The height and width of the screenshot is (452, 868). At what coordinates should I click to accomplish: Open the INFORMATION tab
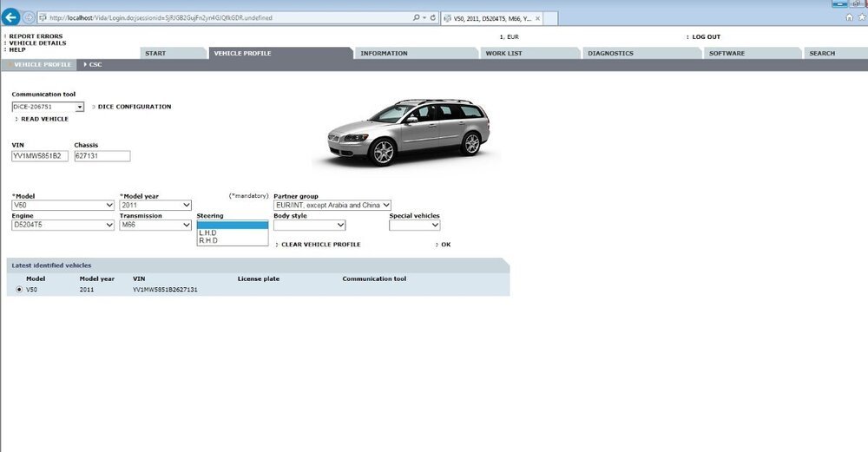417,53
